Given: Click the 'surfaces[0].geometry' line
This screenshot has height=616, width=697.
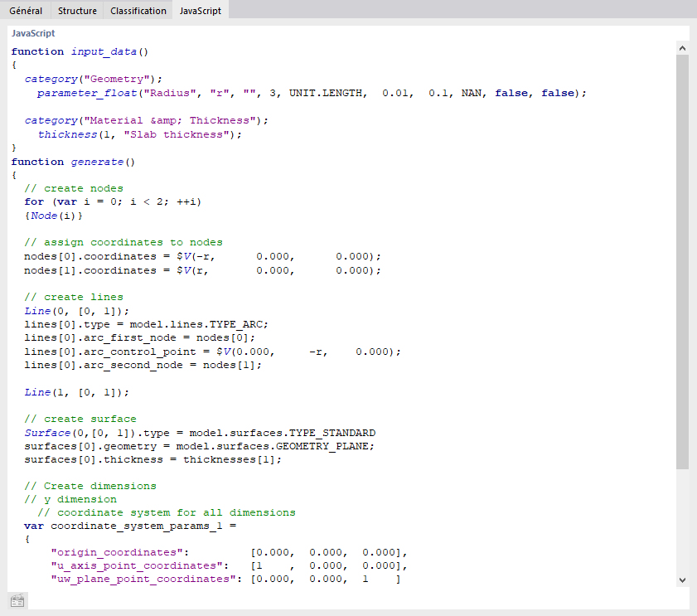Looking at the screenshot, I should coord(199,446).
